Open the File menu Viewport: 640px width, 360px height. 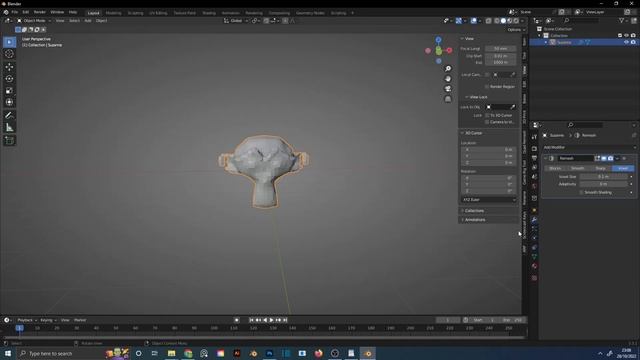click(x=15, y=12)
